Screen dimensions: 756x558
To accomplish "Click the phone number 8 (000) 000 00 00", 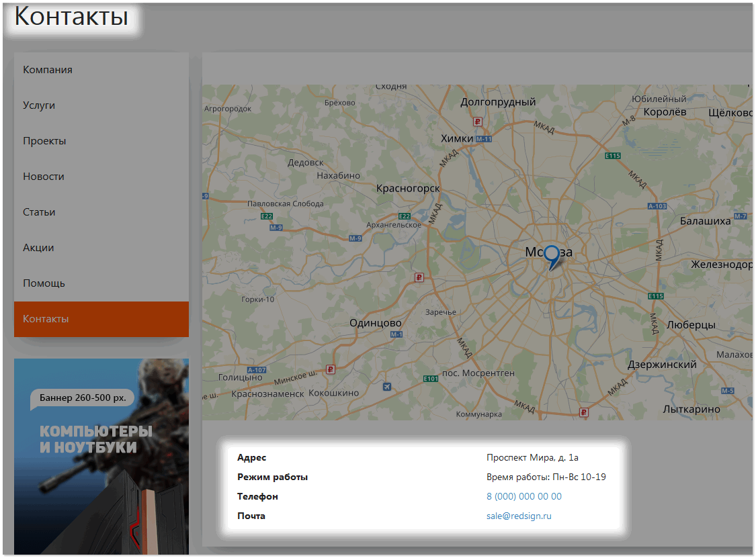I will 524,497.
